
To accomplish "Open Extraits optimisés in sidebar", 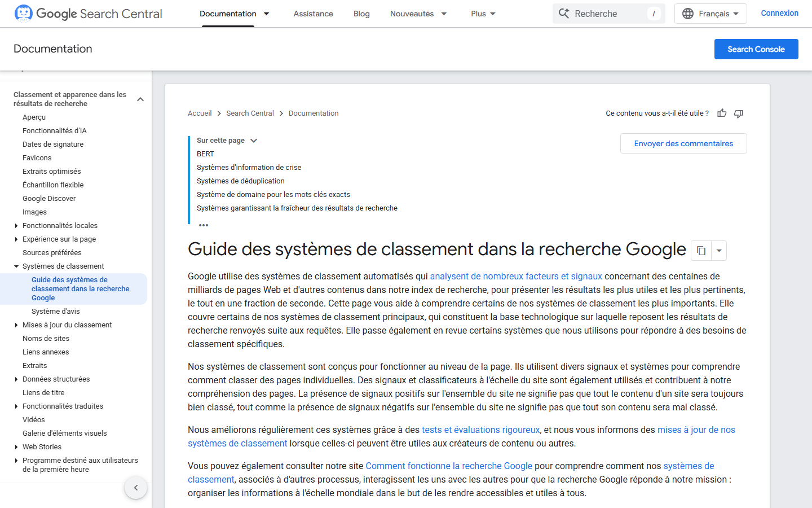I will [52, 172].
